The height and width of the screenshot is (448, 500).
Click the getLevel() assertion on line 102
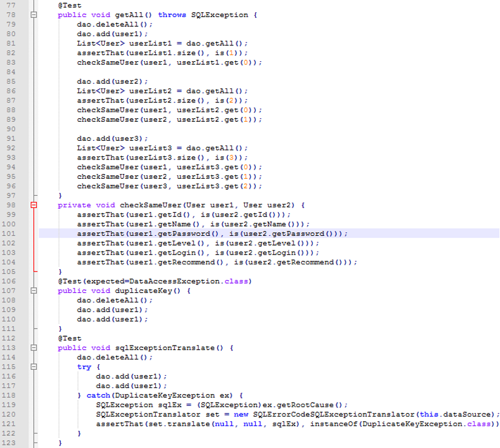coord(198,243)
